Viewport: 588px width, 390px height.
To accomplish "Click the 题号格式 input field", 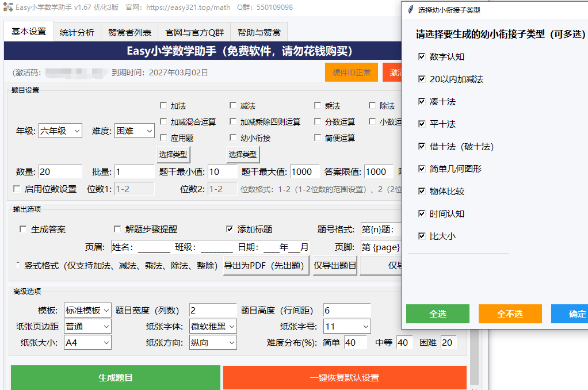I will 381,229.
